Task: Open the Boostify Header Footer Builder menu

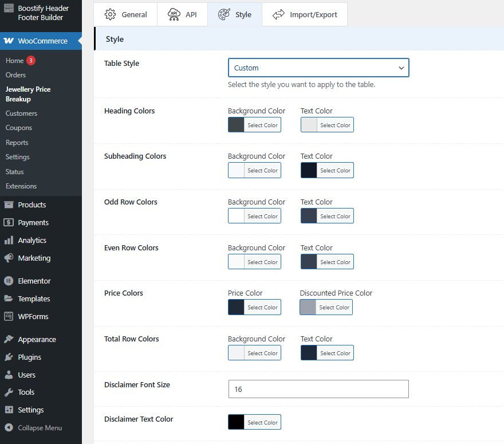Action: 41,13
